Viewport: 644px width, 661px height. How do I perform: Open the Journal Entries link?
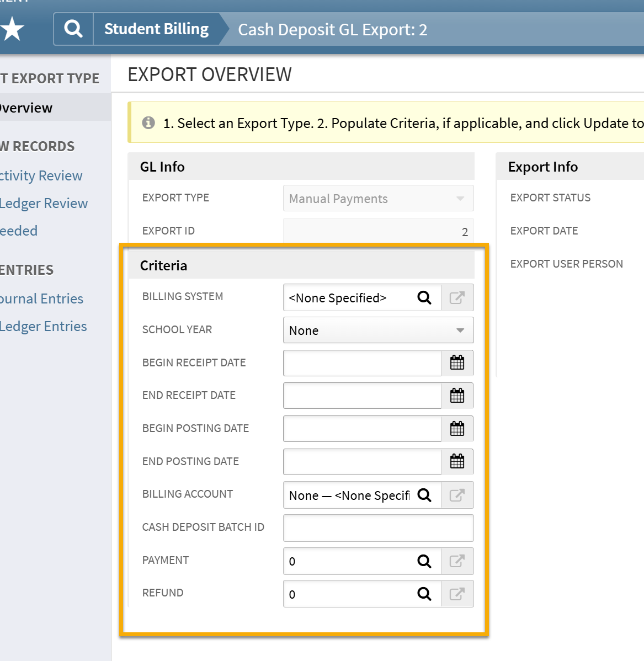42,298
